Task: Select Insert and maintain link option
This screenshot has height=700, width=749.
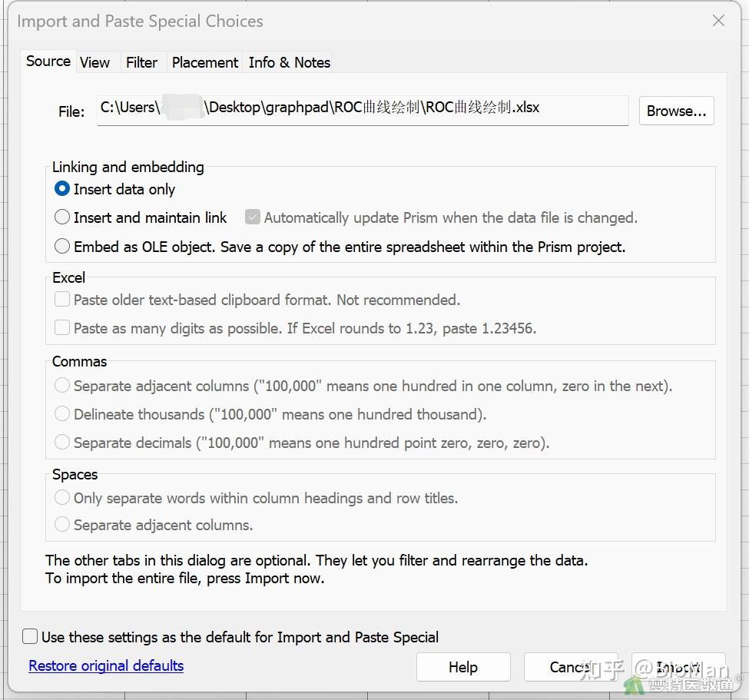Action: tap(63, 217)
